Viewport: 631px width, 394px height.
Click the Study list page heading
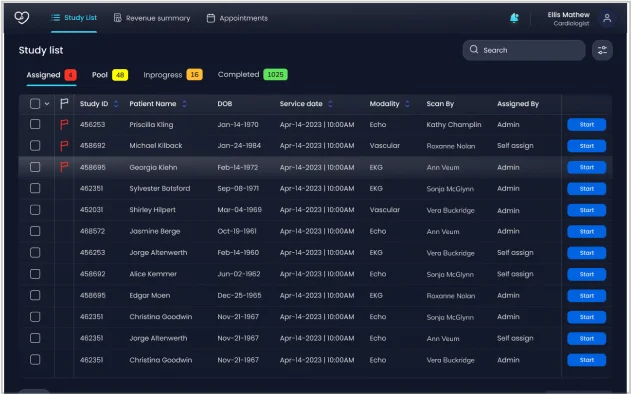point(41,50)
